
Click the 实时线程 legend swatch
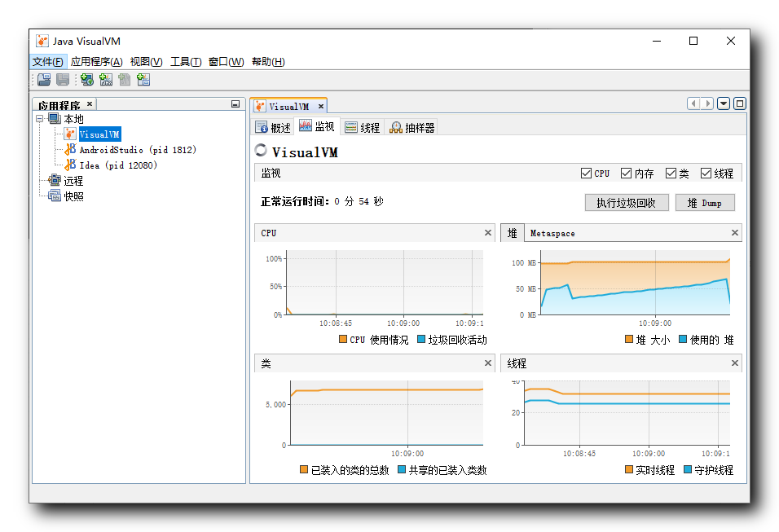[629, 469]
